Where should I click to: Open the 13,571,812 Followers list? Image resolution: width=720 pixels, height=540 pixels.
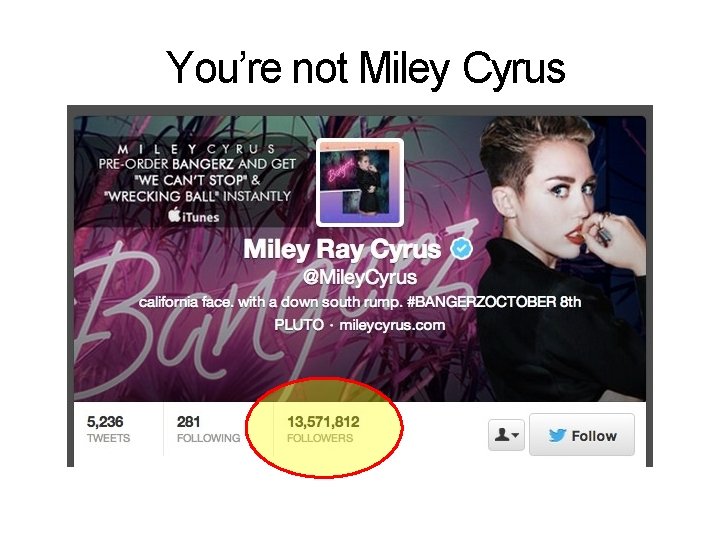tap(323, 429)
